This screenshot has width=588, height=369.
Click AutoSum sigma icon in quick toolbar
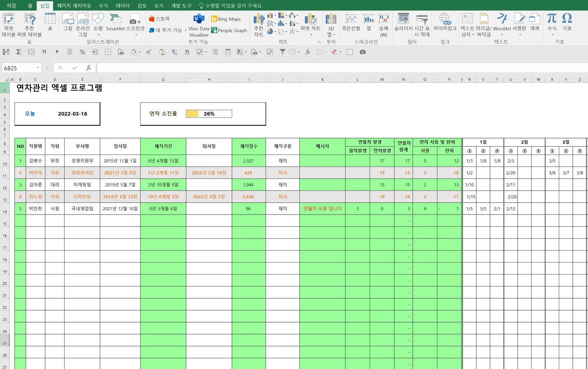coord(19,52)
